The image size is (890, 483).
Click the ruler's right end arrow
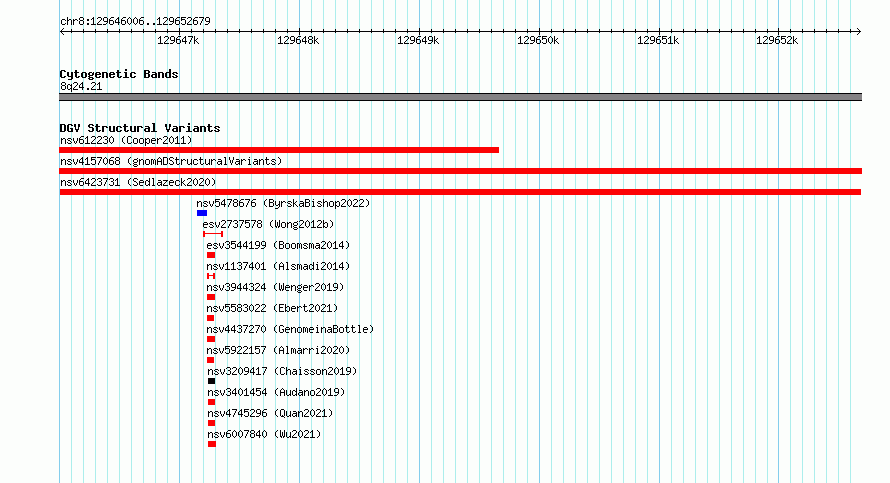[859, 32]
